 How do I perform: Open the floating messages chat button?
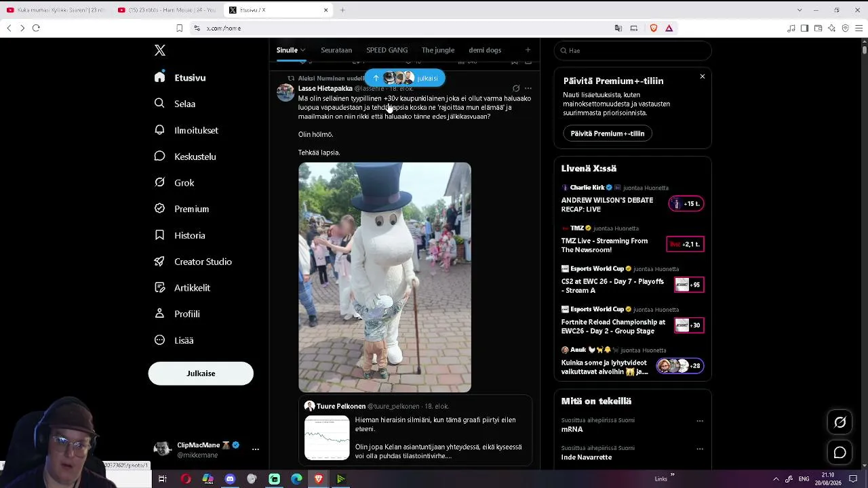point(840,453)
